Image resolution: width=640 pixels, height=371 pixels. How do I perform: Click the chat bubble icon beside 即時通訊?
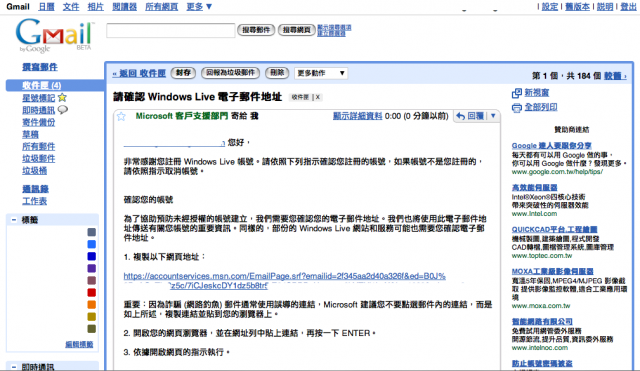tap(62, 110)
